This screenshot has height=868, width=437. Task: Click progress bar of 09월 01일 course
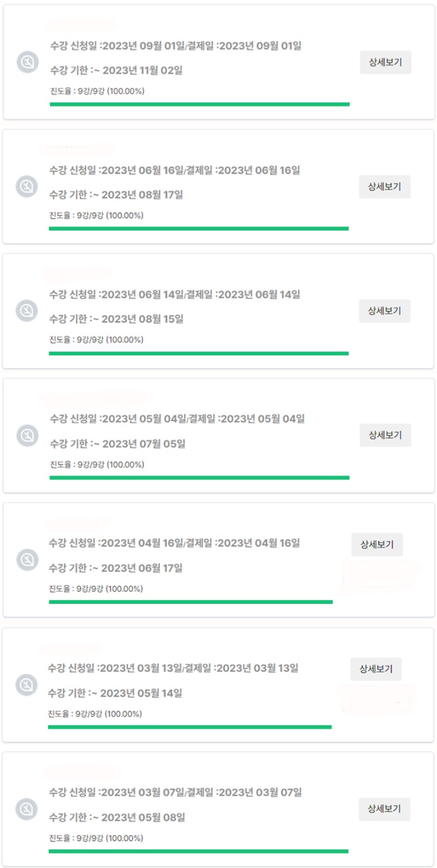point(199,104)
